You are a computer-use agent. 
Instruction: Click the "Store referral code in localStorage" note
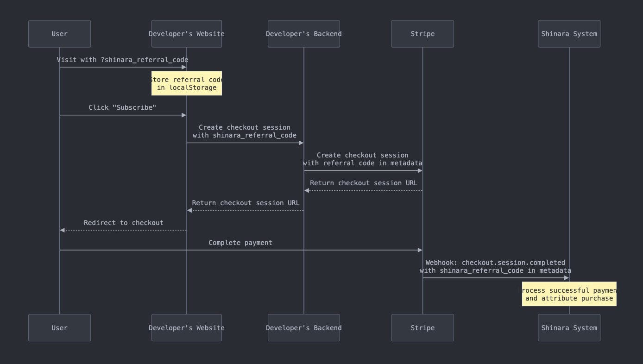tap(187, 83)
